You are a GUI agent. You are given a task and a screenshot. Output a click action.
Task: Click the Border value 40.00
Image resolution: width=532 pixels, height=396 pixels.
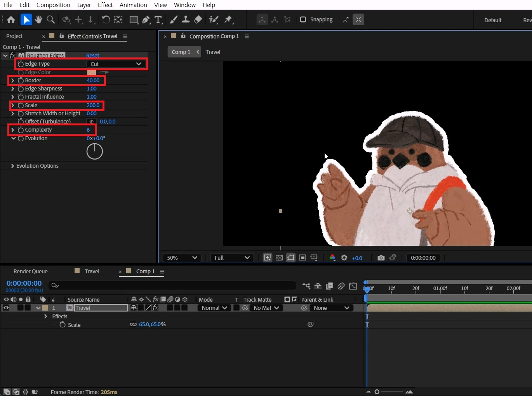point(93,80)
